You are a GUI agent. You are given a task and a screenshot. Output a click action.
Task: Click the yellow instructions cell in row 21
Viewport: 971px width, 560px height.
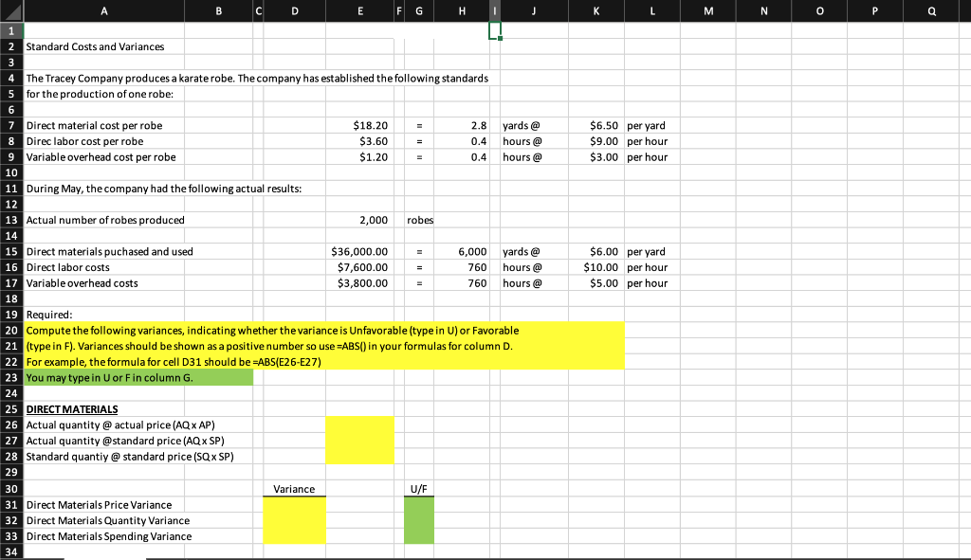click(x=284, y=346)
